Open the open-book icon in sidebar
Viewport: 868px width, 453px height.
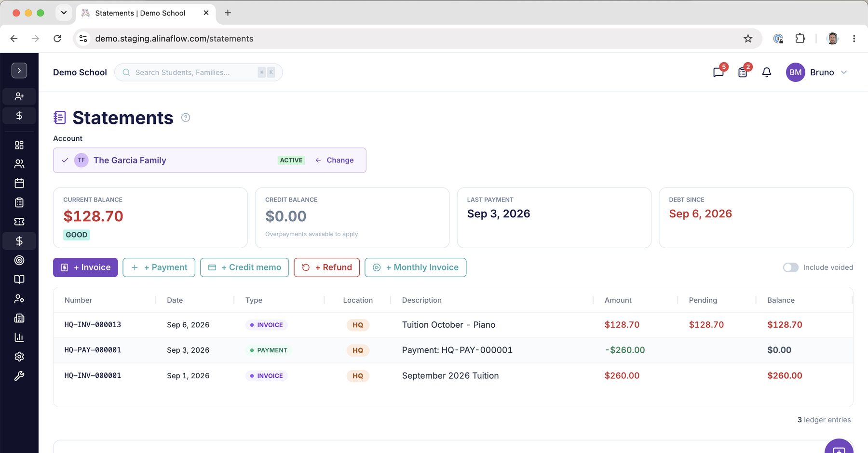pyautogui.click(x=19, y=280)
